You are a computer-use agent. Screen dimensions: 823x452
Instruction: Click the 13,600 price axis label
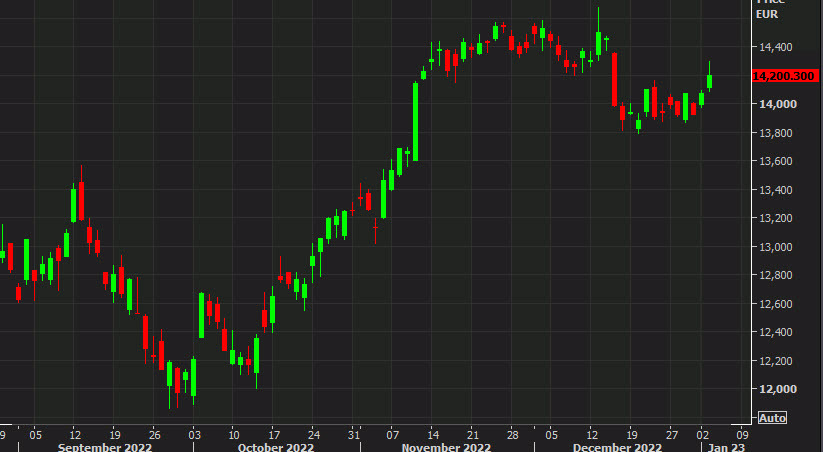(x=775, y=161)
